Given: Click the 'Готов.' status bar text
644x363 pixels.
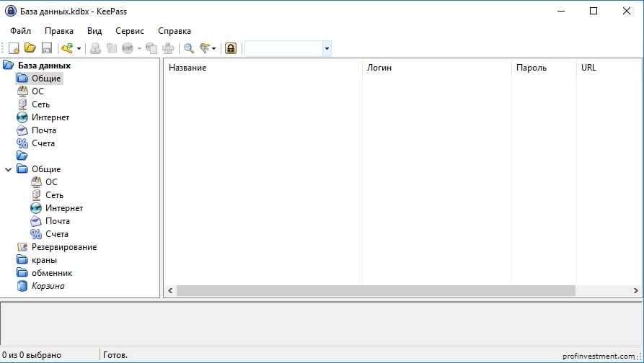Looking at the screenshot, I should (x=115, y=355).
